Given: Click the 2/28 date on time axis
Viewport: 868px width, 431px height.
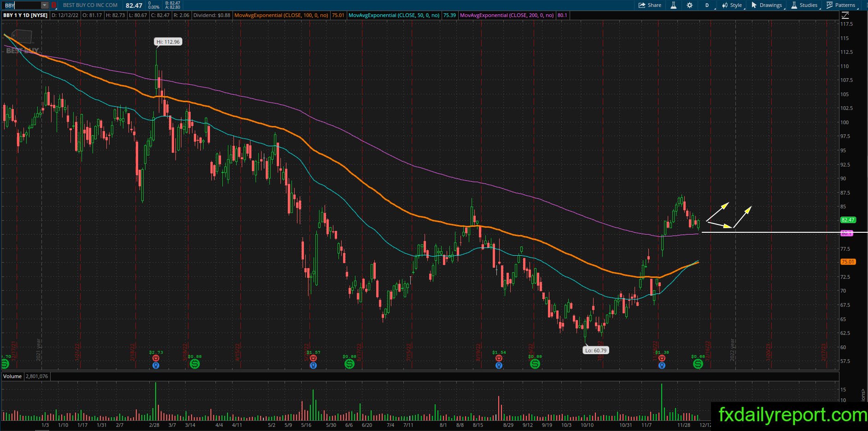Looking at the screenshot, I should (x=154, y=425).
